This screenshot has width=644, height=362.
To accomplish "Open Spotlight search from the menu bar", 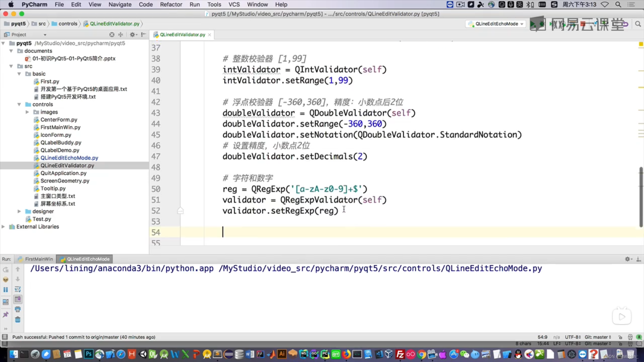I will [618, 4].
